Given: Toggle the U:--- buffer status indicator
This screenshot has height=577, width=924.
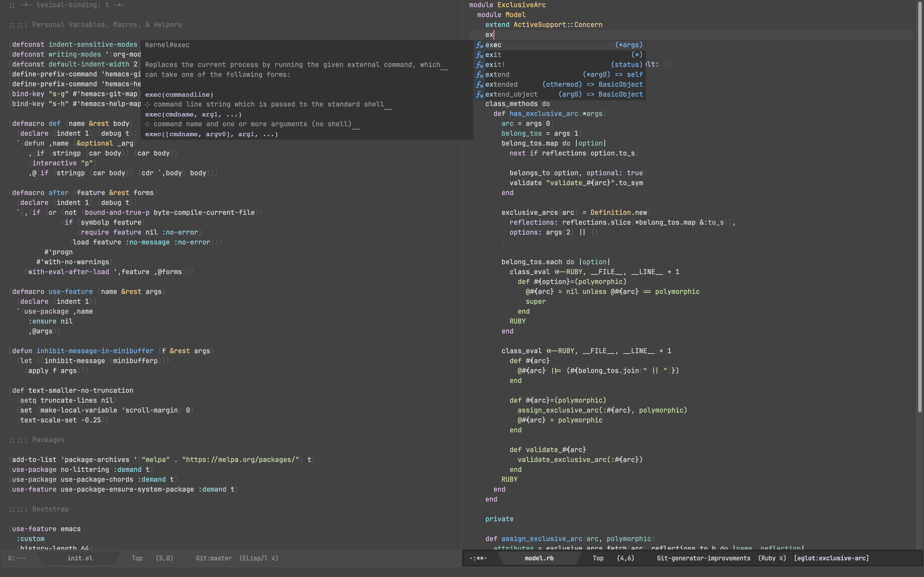Looking at the screenshot, I should 17,558.
